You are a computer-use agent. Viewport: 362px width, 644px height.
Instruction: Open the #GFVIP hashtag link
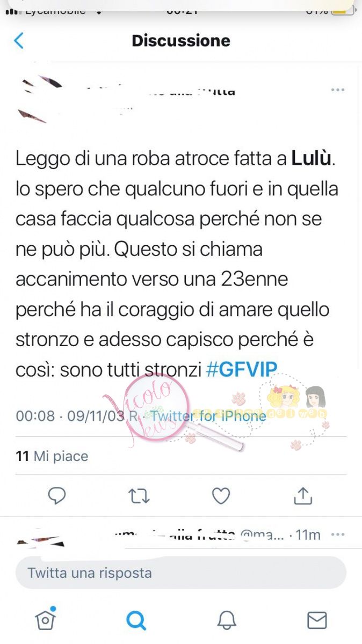coord(242,370)
